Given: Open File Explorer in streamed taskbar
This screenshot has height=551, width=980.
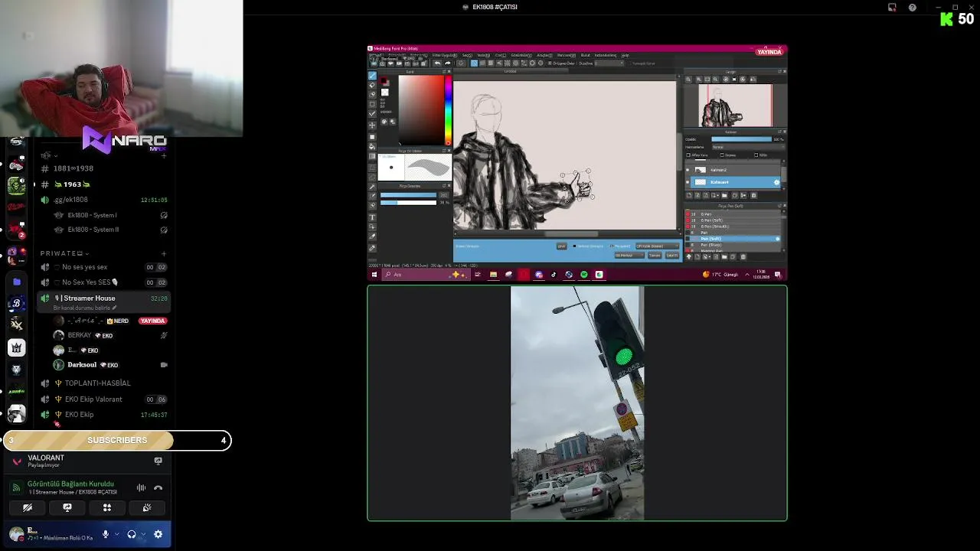Looking at the screenshot, I should 493,275.
